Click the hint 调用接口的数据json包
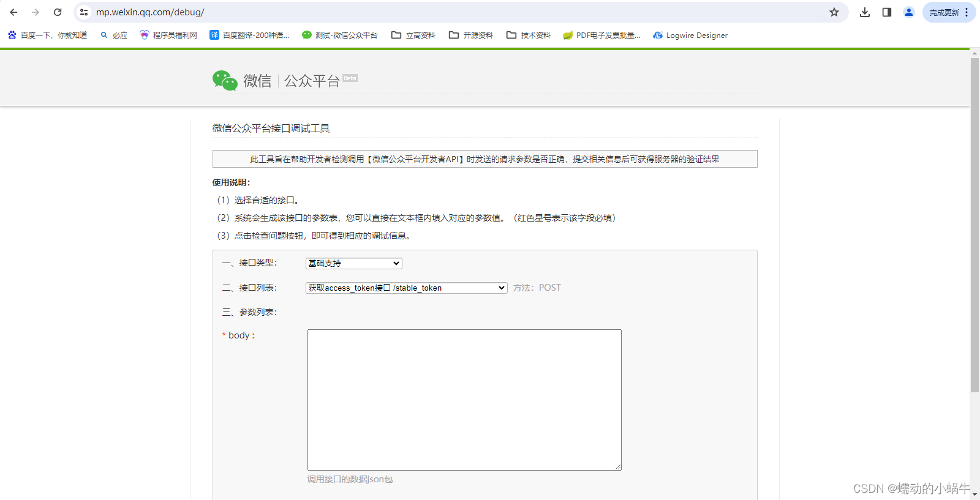Image resolution: width=980 pixels, height=500 pixels. (350, 479)
